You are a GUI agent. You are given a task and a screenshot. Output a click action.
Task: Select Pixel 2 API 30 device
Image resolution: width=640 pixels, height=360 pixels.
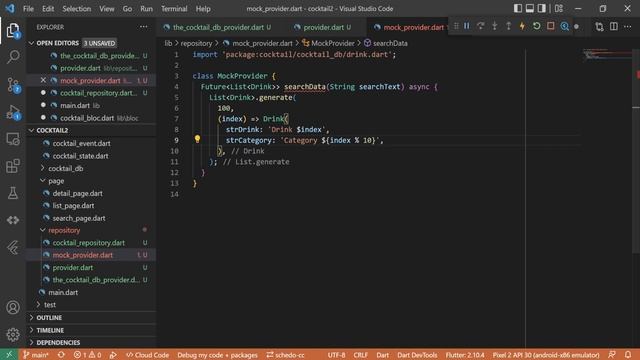pos(546,355)
